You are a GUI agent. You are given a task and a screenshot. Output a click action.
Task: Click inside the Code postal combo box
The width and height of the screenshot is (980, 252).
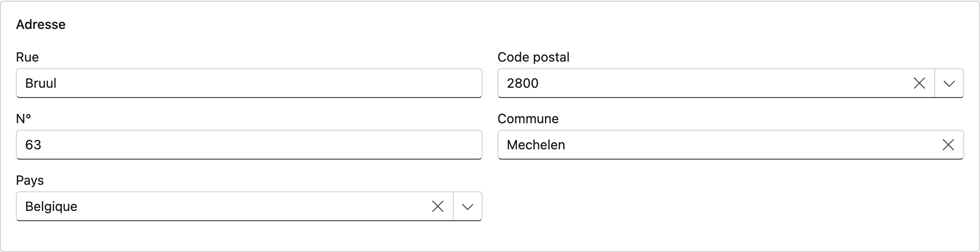point(703,83)
